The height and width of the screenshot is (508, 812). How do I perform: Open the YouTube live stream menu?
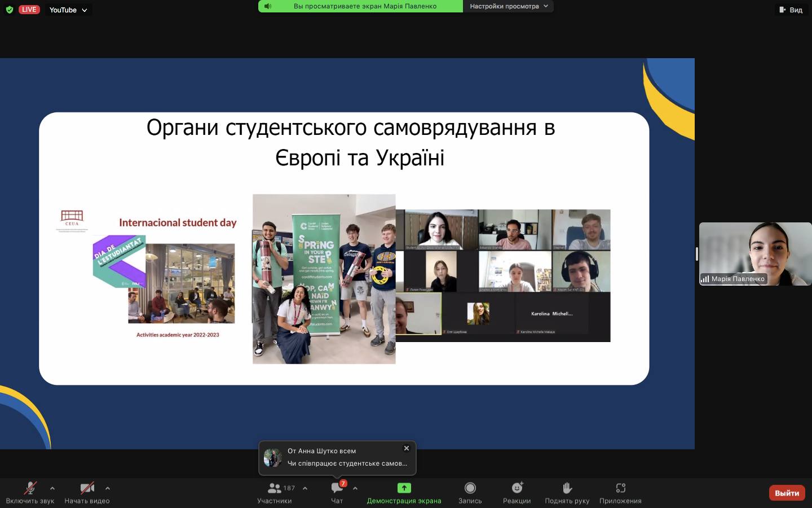coord(68,10)
